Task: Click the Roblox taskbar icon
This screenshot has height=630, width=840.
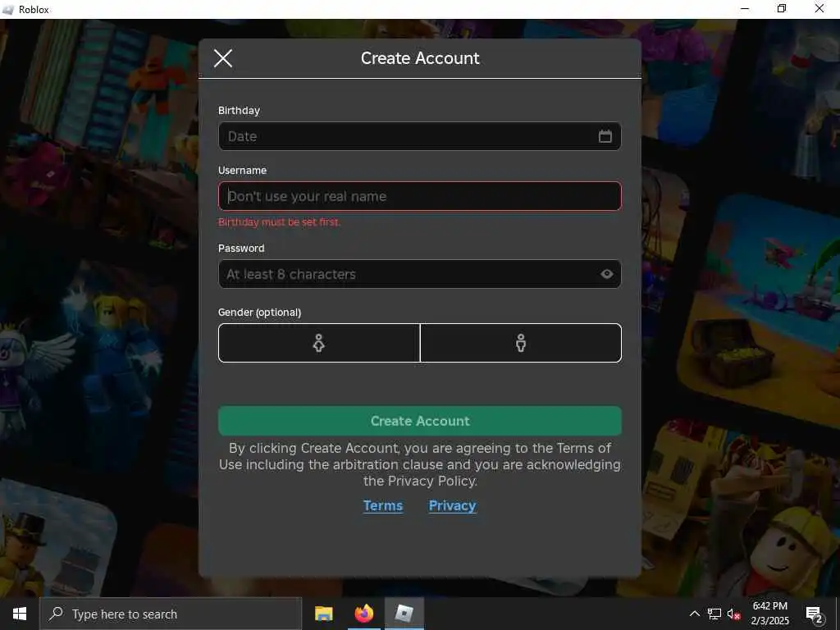Action: tap(404, 614)
